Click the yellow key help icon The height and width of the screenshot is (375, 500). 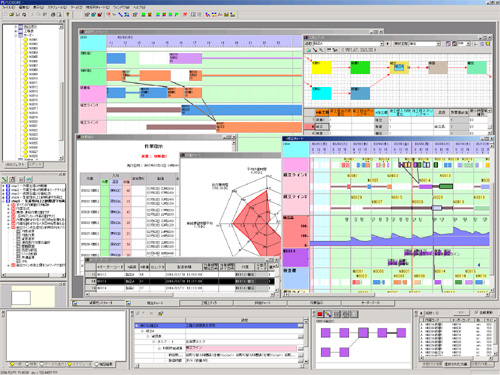click(68, 15)
